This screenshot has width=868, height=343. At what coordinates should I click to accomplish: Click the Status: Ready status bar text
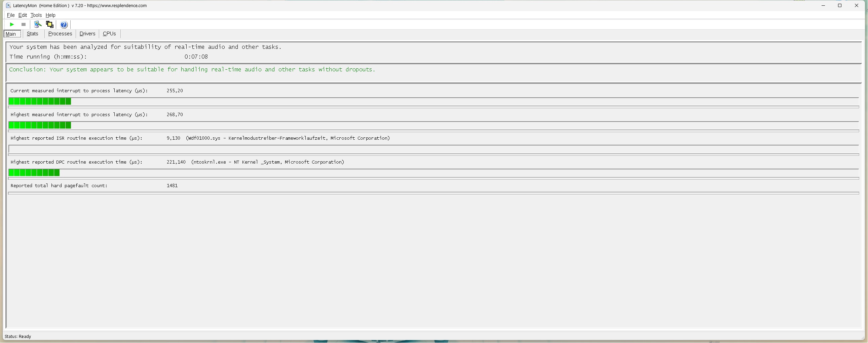(x=18, y=337)
